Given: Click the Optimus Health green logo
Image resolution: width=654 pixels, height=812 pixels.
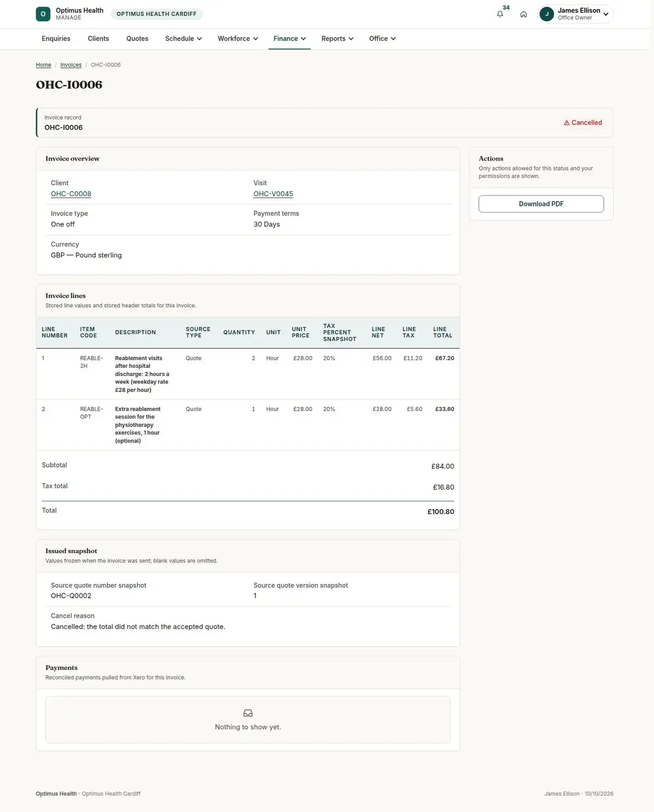Looking at the screenshot, I should click(x=43, y=14).
